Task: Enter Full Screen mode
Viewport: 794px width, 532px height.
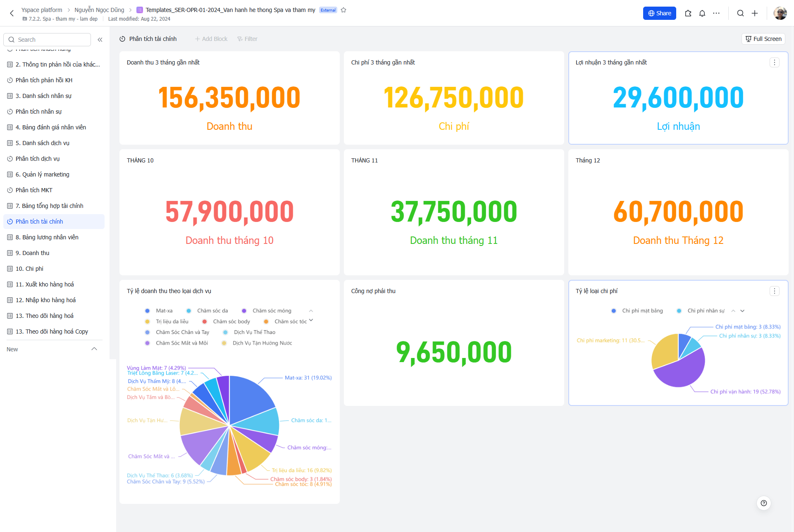Action: (763, 39)
